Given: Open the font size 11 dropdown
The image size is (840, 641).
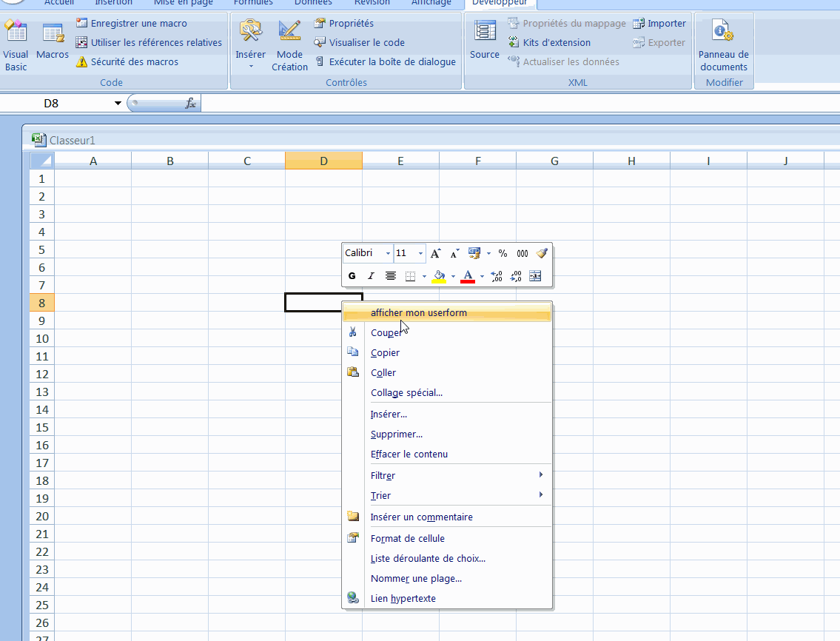Looking at the screenshot, I should [420, 253].
